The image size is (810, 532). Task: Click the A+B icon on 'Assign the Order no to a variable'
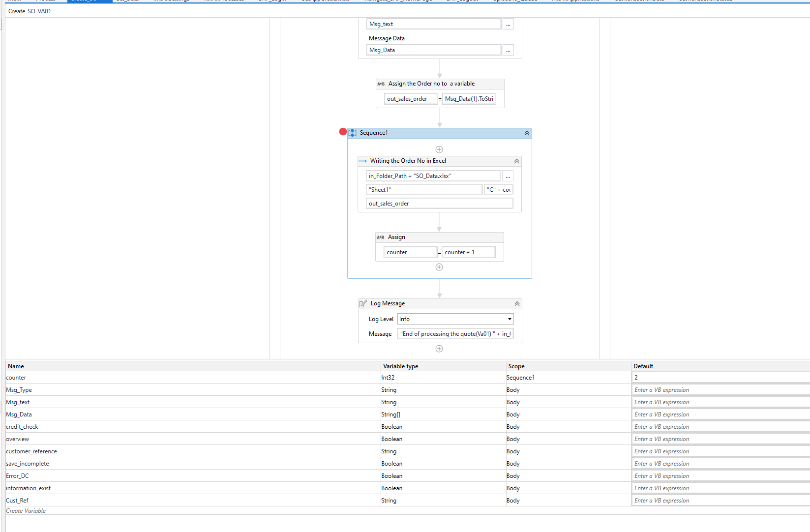[x=380, y=84]
